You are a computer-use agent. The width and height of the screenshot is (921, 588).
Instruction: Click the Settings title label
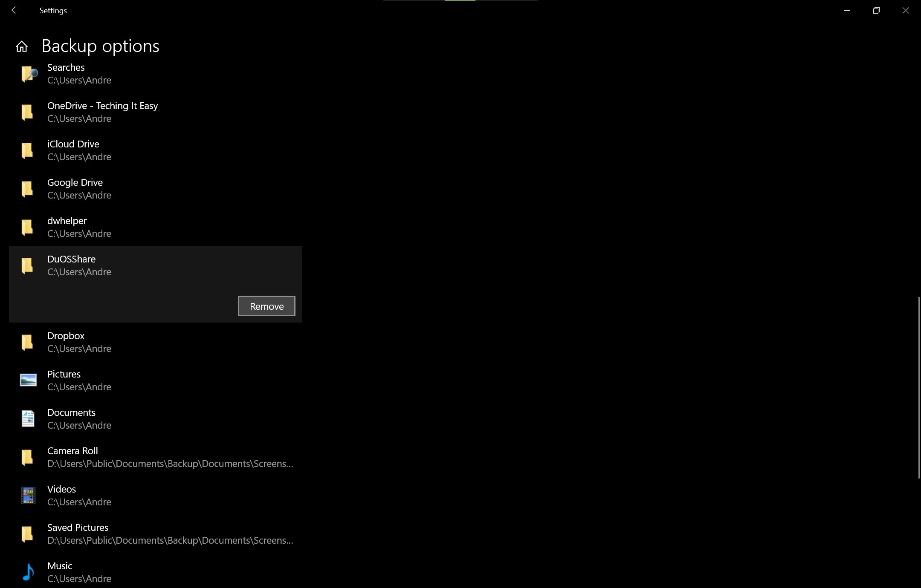pos(53,10)
